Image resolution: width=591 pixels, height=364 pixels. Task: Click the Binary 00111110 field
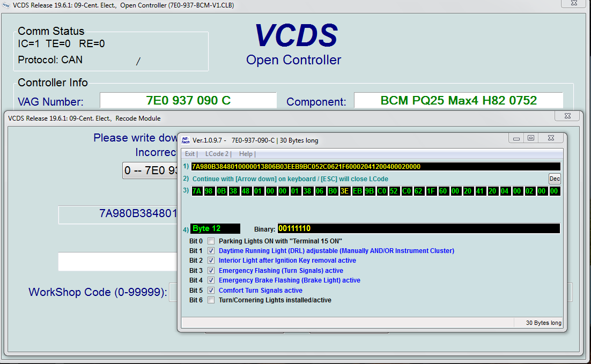pos(419,228)
